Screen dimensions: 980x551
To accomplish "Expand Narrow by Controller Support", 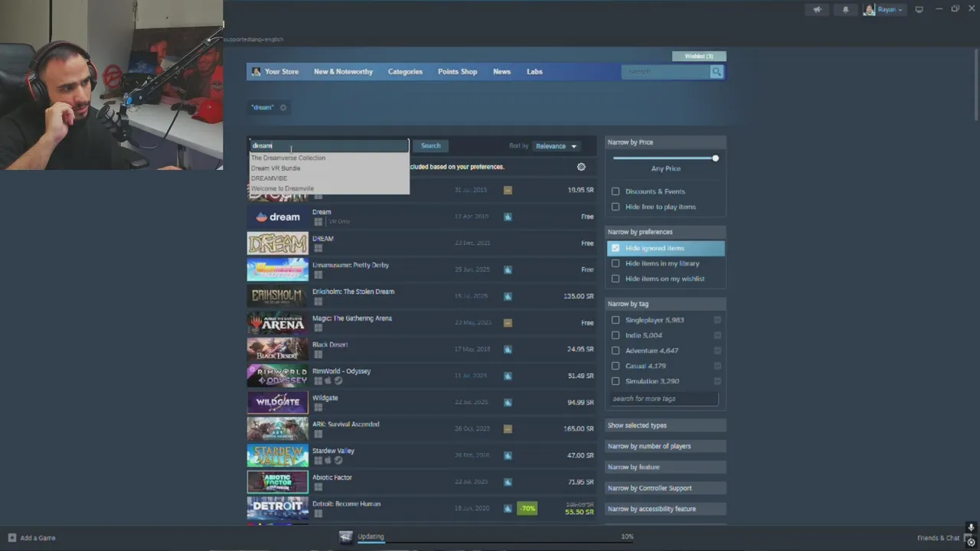I will point(665,488).
